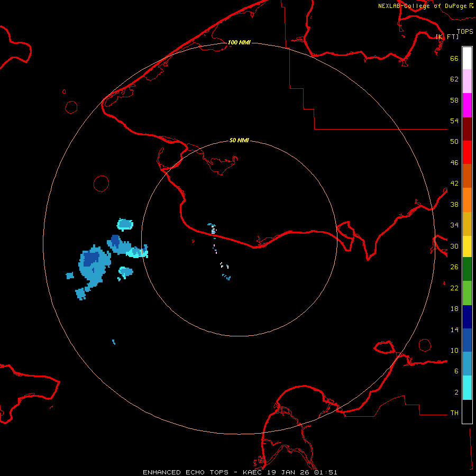This screenshot has width=476, height=476.
Task: Click the 'ENHANCED ECHO TOPS' product caption
Action: pyautogui.click(x=186, y=472)
